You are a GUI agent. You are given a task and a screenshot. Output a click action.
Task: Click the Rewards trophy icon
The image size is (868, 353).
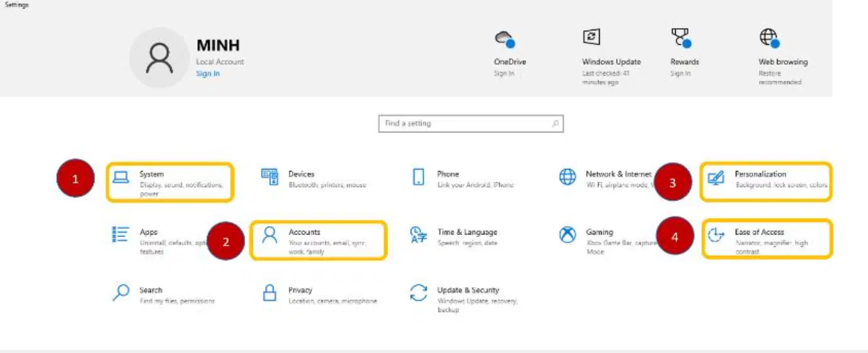pos(681,38)
